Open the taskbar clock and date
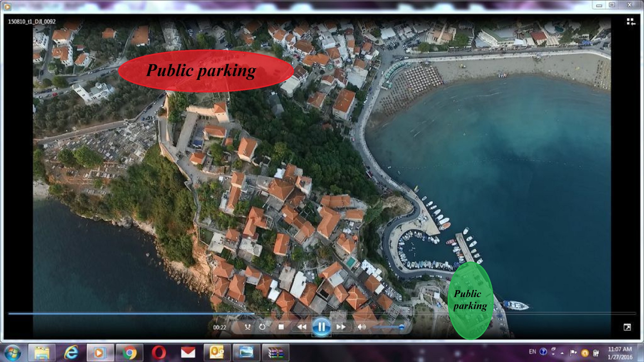Screen dimensions: 644x362 coord(620,353)
